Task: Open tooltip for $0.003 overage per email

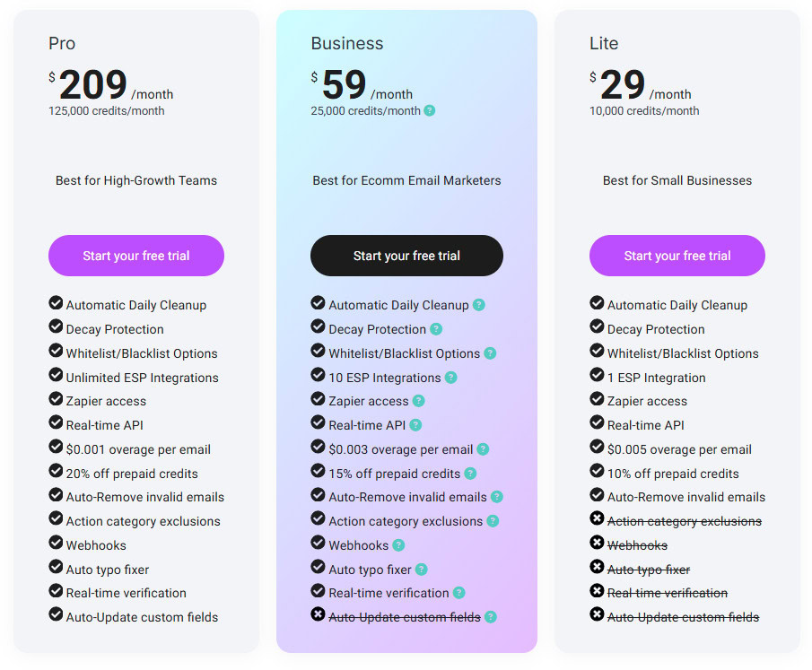Action: point(483,449)
